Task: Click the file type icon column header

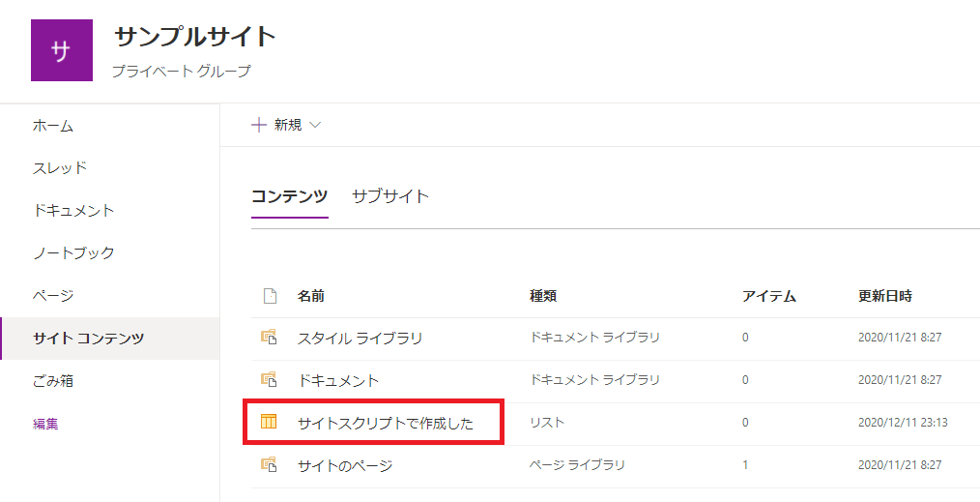Action: (x=270, y=296)
